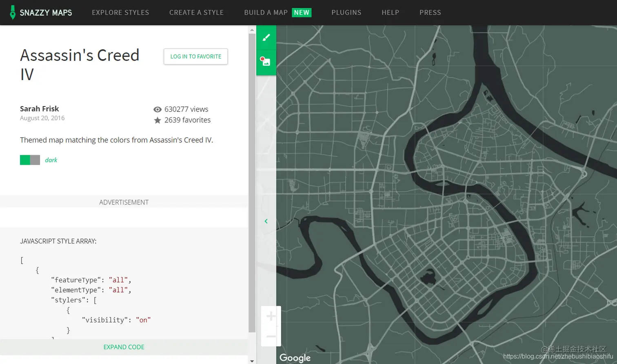Click the "featureType": "all" code line
This screenshot has height=364, width=617.
[x=91, y=280]
